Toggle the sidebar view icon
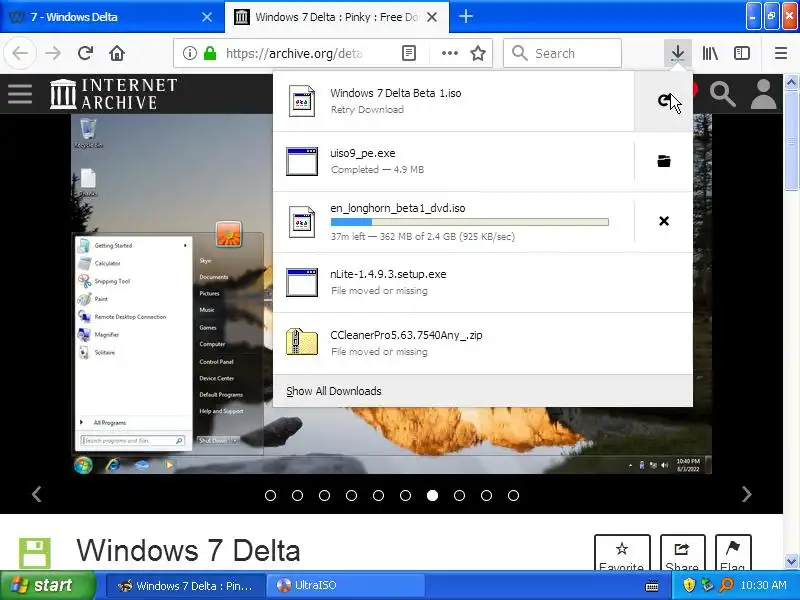 pyautogui.click(x=742, y=53)
